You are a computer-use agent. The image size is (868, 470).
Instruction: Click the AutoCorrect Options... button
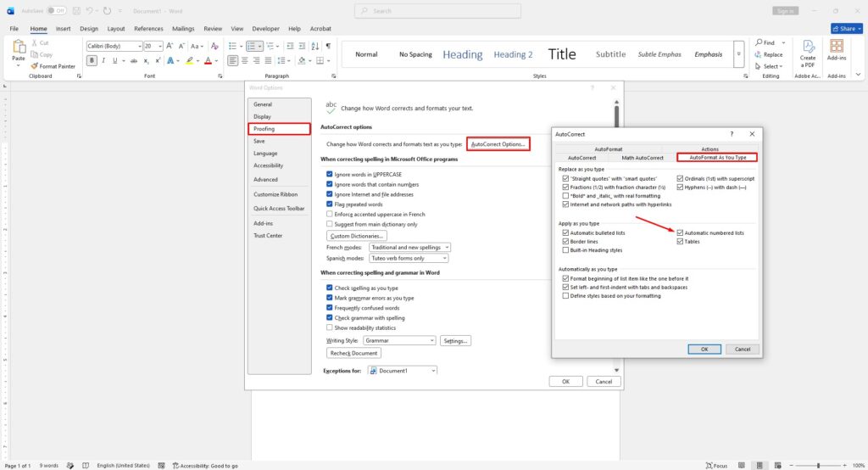point(498,144)
